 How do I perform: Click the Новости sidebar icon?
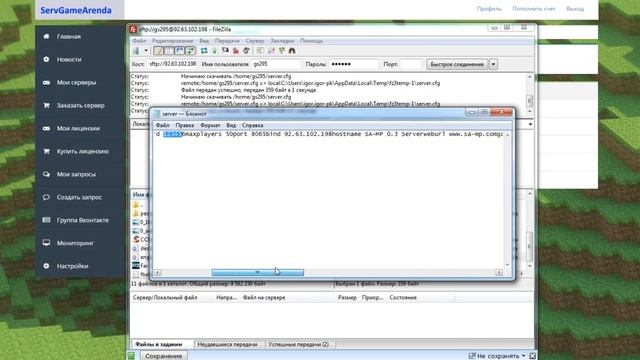[47, 59]
